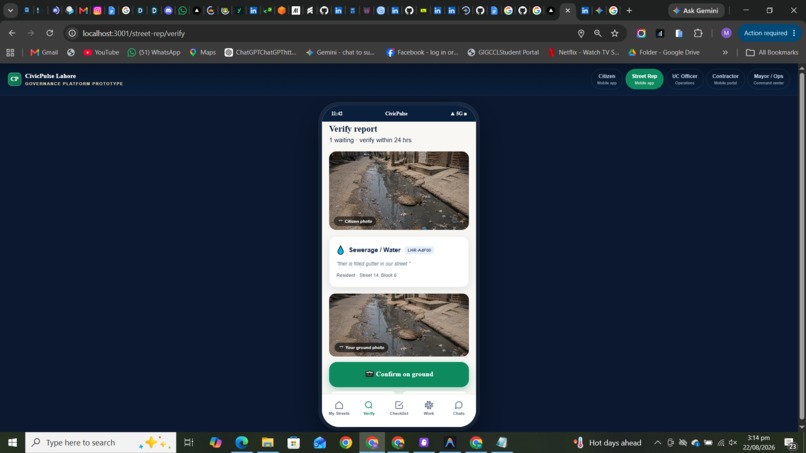Screen dimensions: 806x453
Task: Click the Ask Gemini button
Action: [695, 10]
